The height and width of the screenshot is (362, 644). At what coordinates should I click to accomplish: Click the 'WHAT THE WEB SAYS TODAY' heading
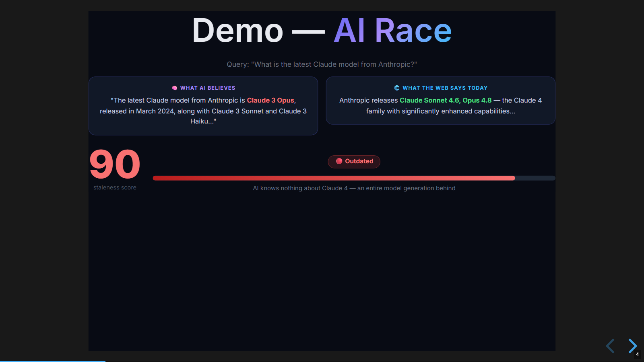tap(445, 88)
